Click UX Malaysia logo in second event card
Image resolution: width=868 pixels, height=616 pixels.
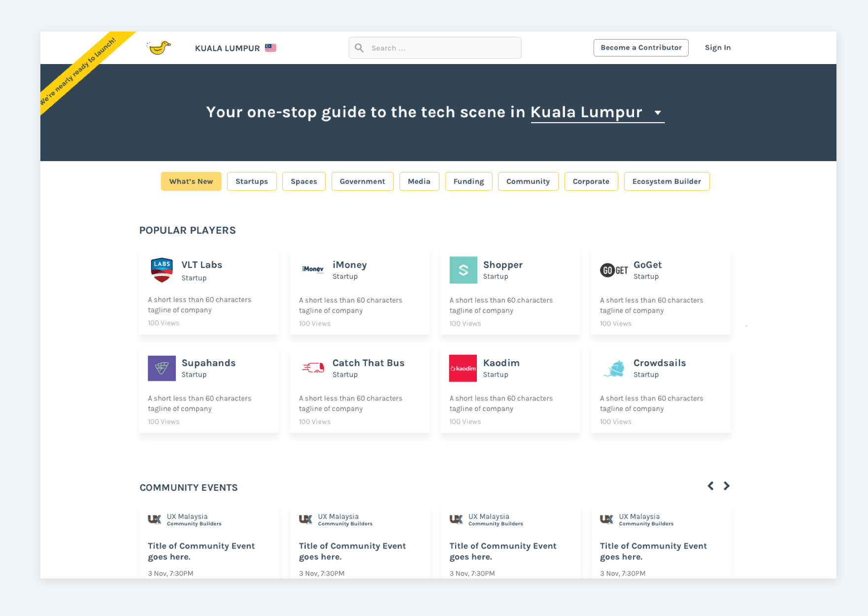305,519
